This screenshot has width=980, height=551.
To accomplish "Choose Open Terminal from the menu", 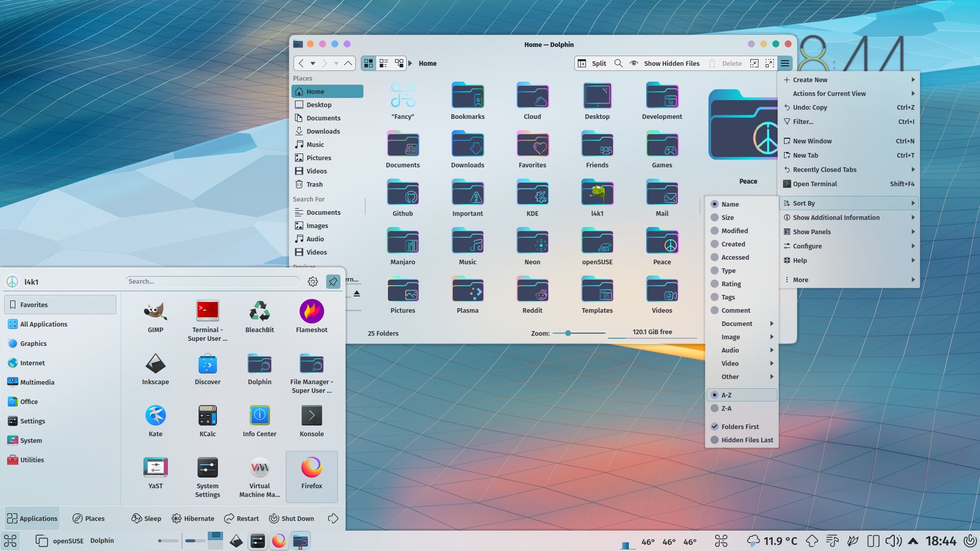I will pyautogui.click(x=849, y=184).
